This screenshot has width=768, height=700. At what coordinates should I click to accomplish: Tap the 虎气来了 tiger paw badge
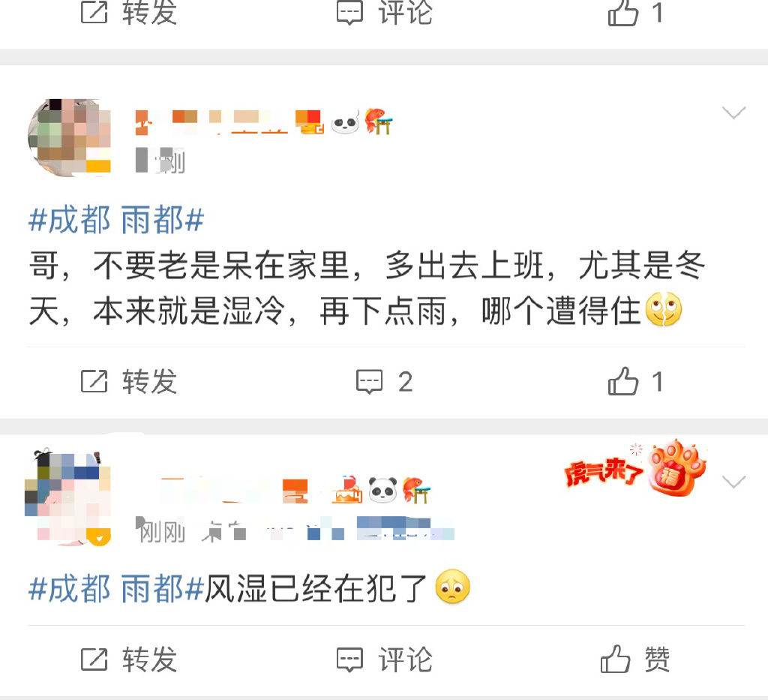click(x=636, y=468)
